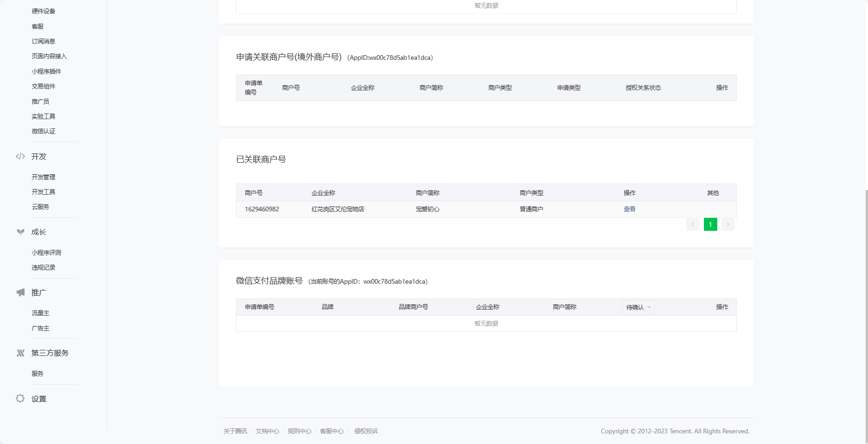
Task: Open the 待确认 status dropdown
Action: (x=638, y=307)
